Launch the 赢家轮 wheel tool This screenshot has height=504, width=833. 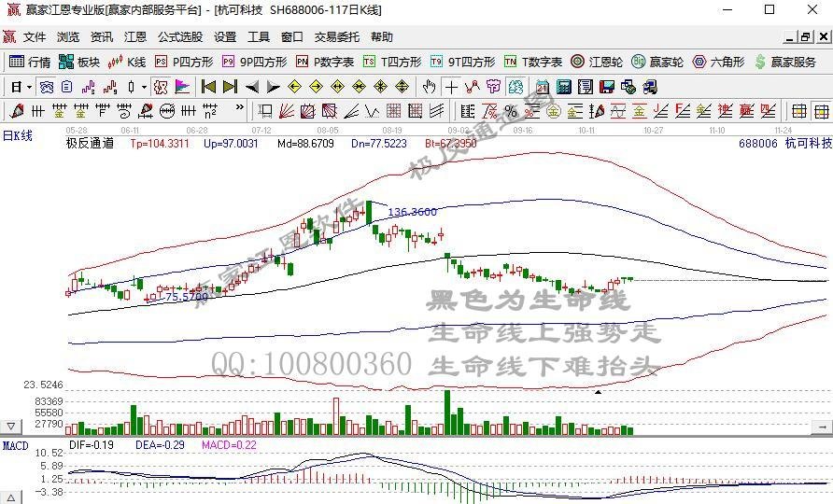pos(657,63)
